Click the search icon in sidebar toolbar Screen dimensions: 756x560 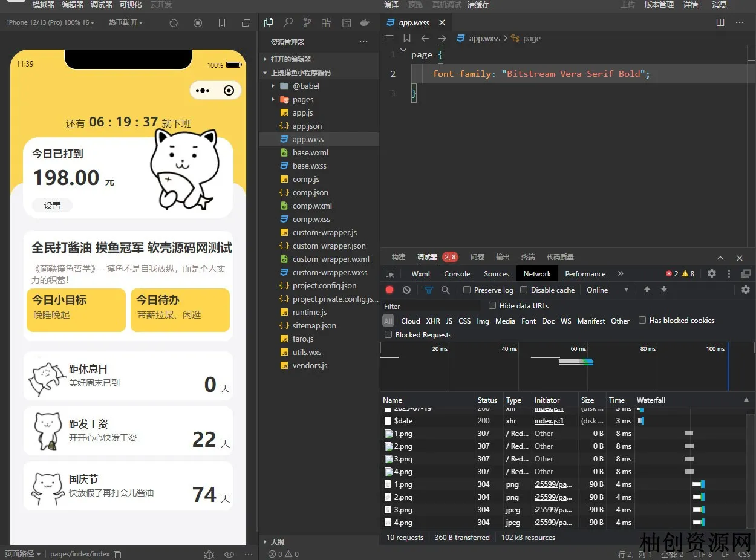point(288,22)
